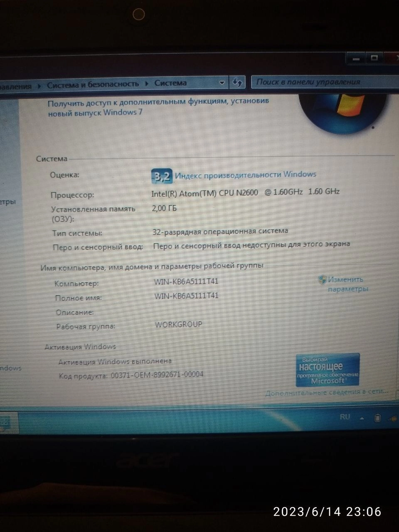Click the Описание: label

pos(75,312)
